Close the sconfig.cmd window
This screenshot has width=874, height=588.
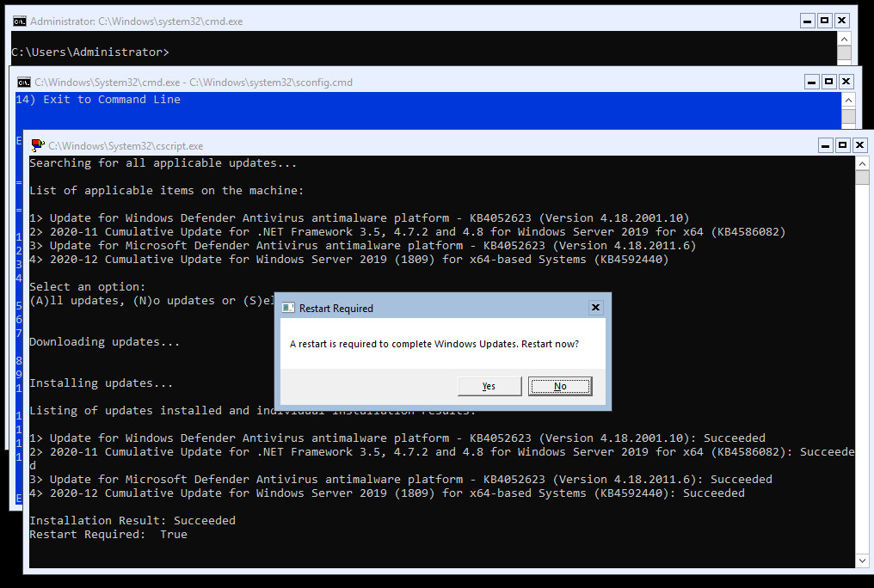pyautogui.click(x=846, y=82)
